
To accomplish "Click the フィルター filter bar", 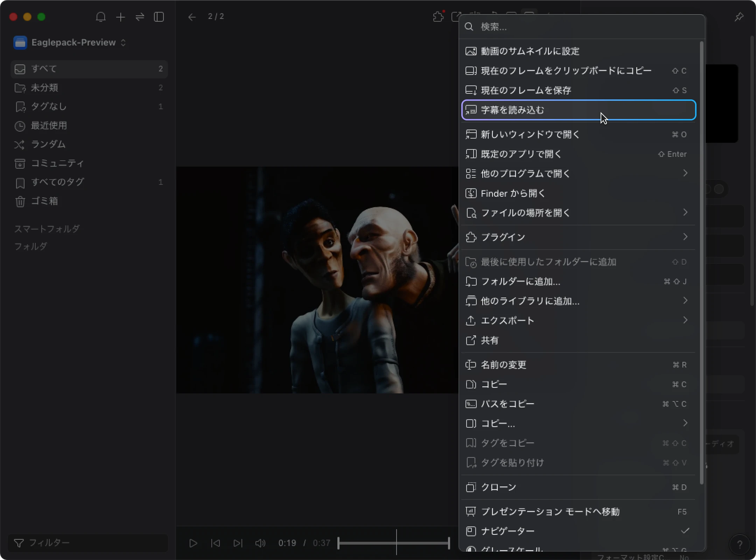I will (88, 543).
